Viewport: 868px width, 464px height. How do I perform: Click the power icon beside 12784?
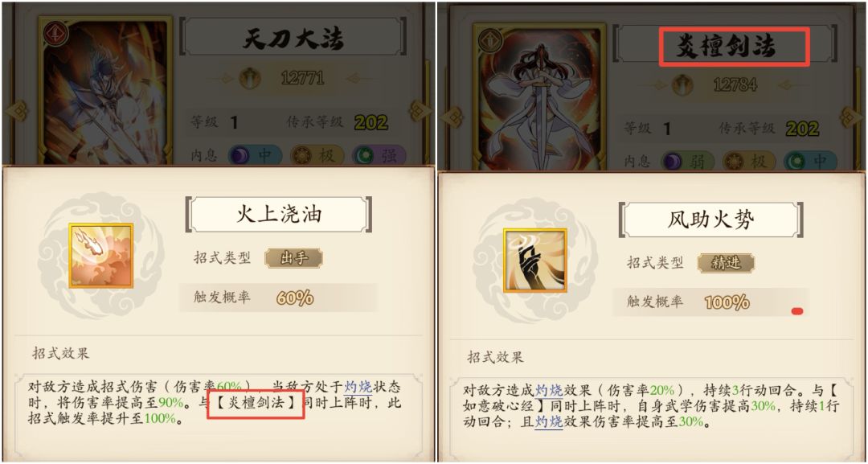(684, 84)
